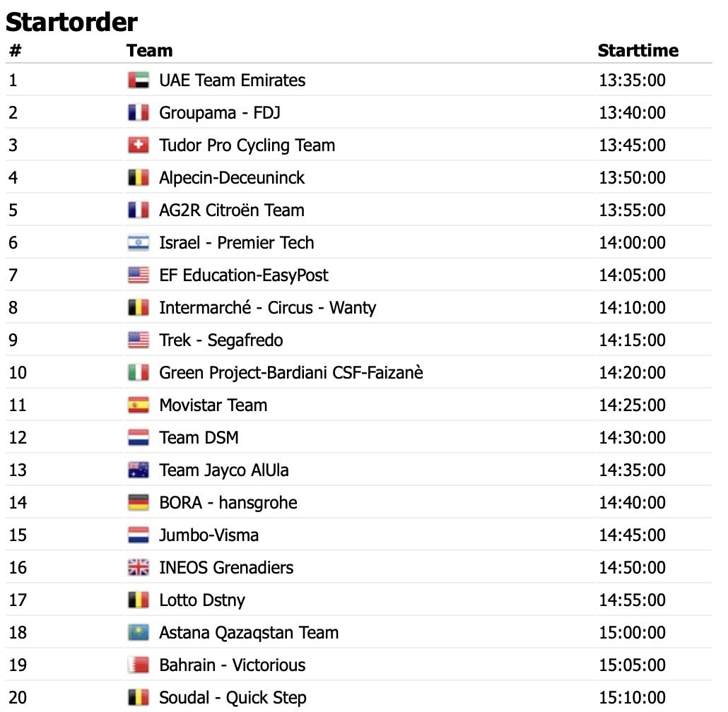This screenshot has height=712, width=728.
Task: Go to the Soudal - Quick Step page
Action: click(x=233, y=698)
